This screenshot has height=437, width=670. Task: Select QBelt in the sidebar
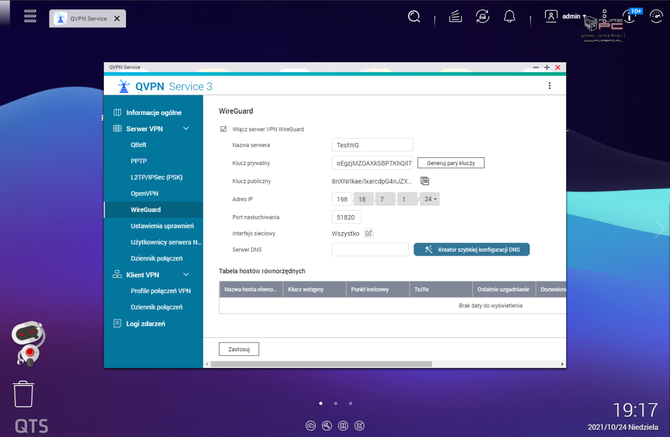pyautogui.click(x=138, y=145)
